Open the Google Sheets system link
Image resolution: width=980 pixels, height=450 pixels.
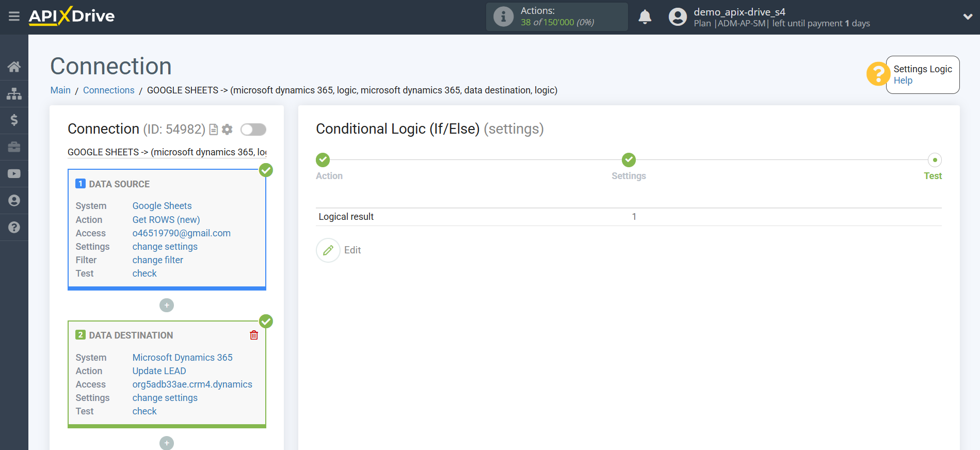pyautogui.click(x=162, y=206)
